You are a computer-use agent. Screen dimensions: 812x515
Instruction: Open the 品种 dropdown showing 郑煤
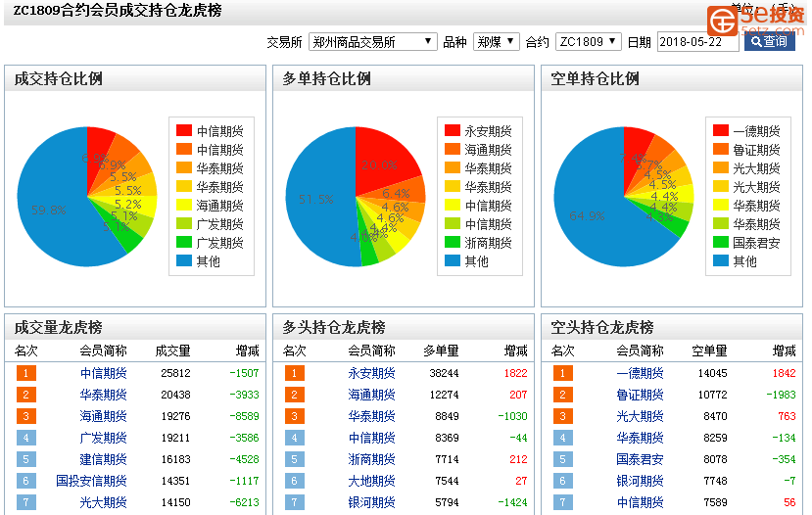496,42
